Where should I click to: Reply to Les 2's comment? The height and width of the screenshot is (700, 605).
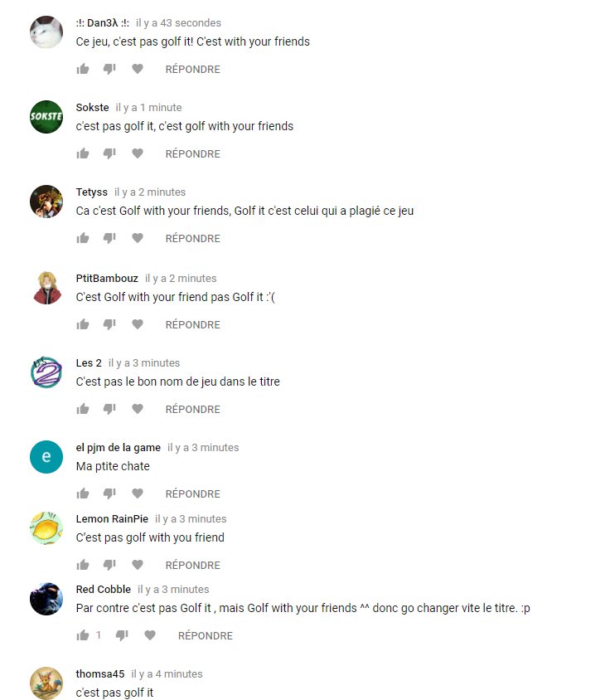tap(193, 410)
